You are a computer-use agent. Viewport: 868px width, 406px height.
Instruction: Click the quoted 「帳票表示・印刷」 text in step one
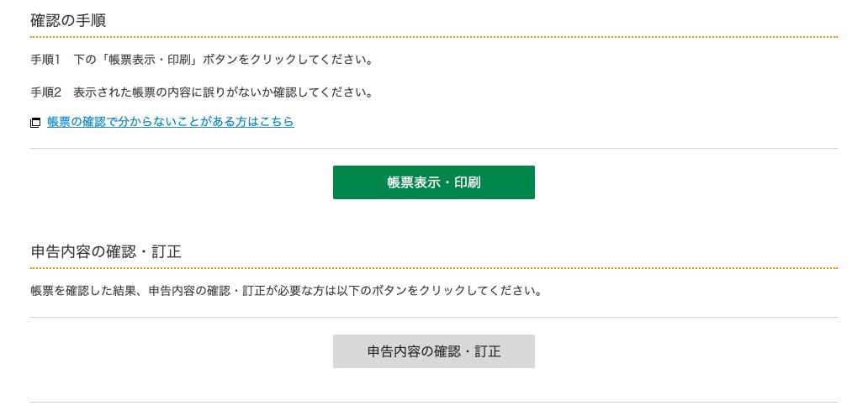[150, 60]
